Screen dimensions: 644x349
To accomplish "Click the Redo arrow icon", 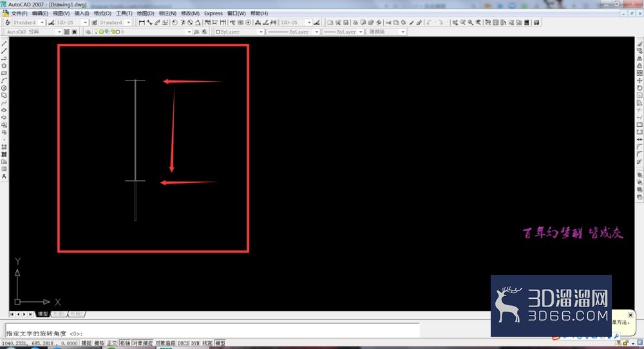I will pos(440,23).
